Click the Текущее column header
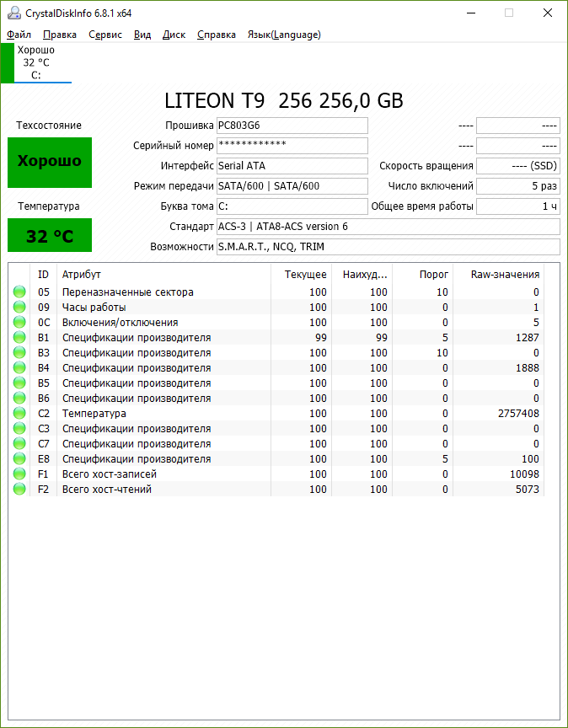Screen dimensions: 568x728 coord(302,275)
